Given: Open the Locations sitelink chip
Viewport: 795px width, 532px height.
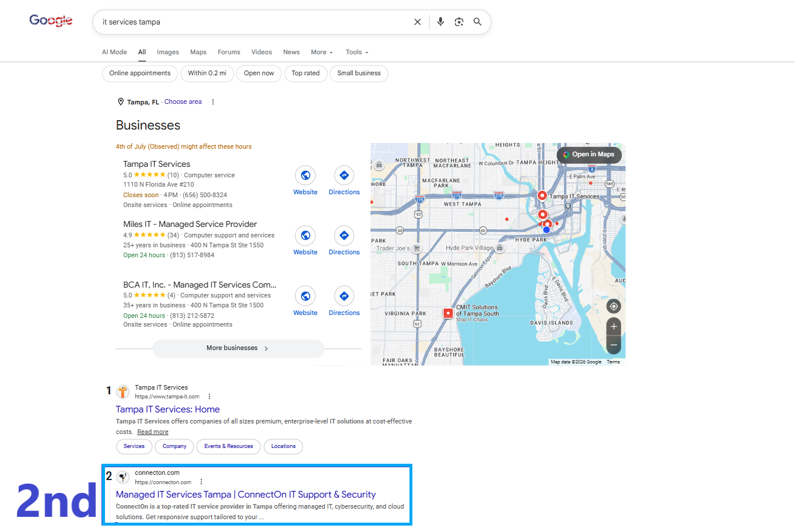Looking at the screenshot, I should coord(283,447).
